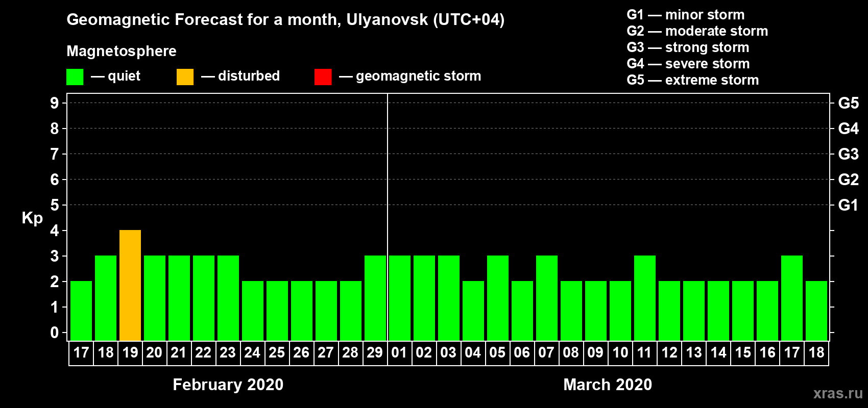The width and height of the screenshot is (868, 408).
Task: Click the 'quiet' legend label
Action: (124, 76)
